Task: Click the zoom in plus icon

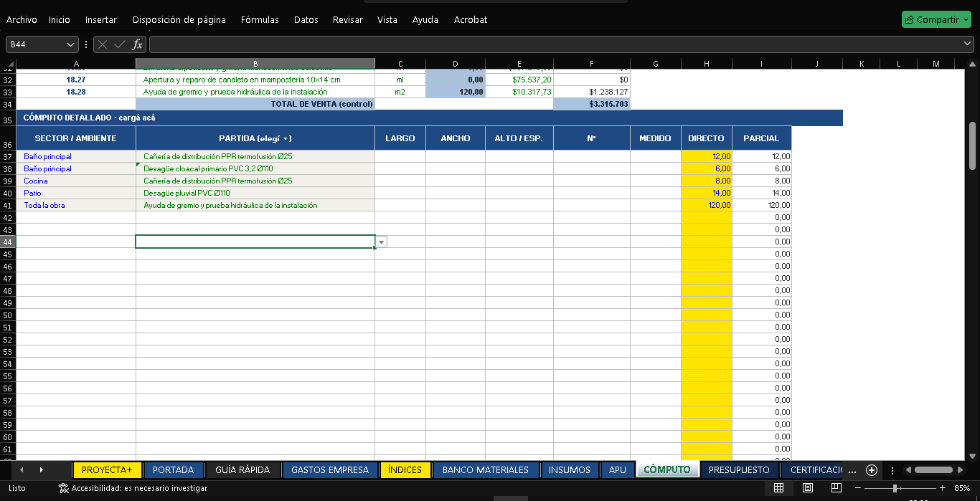Action: click(x=943, y=488)
